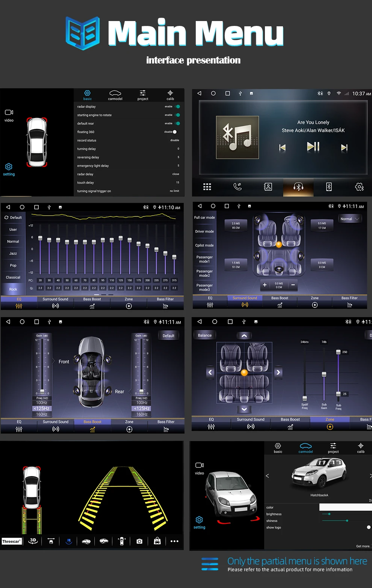Image resolution: width=372 pixels, height=588 pixels.
Task: Tap the camera snapshot icon in camera toolbar
Action: coord(139,541)
